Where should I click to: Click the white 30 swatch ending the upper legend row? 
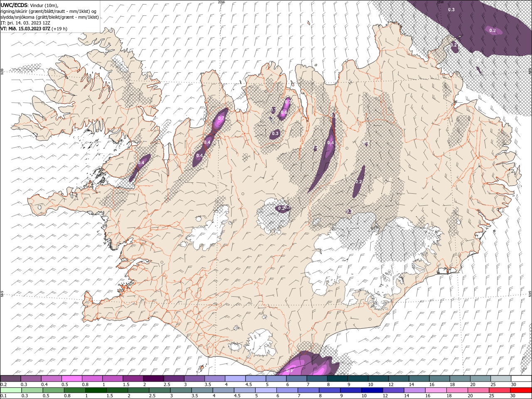click(x=521, y=379)
